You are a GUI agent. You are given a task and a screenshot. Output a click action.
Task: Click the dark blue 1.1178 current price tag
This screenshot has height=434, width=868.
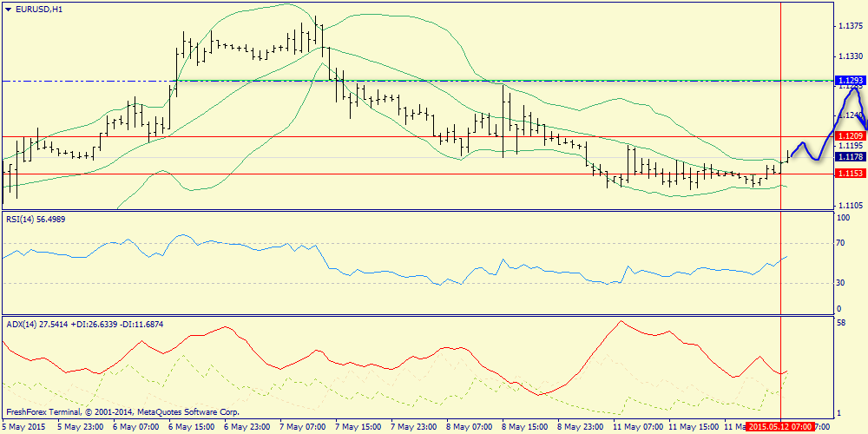coord(849,157)
